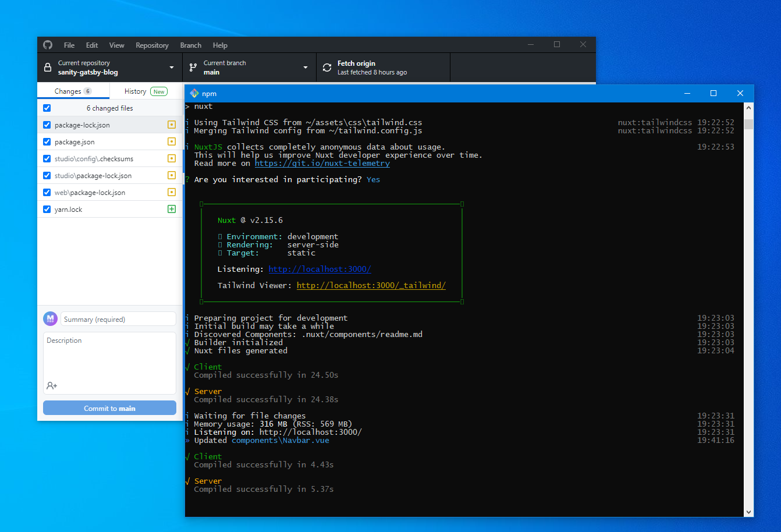Click the Commit to main button

coord(109,408)
